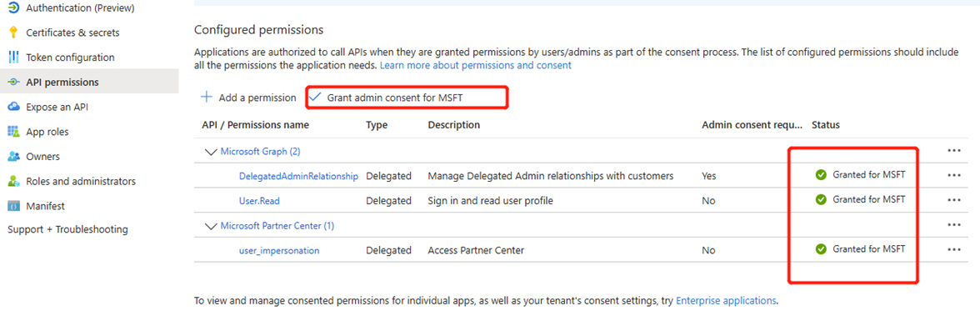Open Microsoft Graph (2) API link
The height and width of the screenshot is (316, 980).
tap(261, 152)
